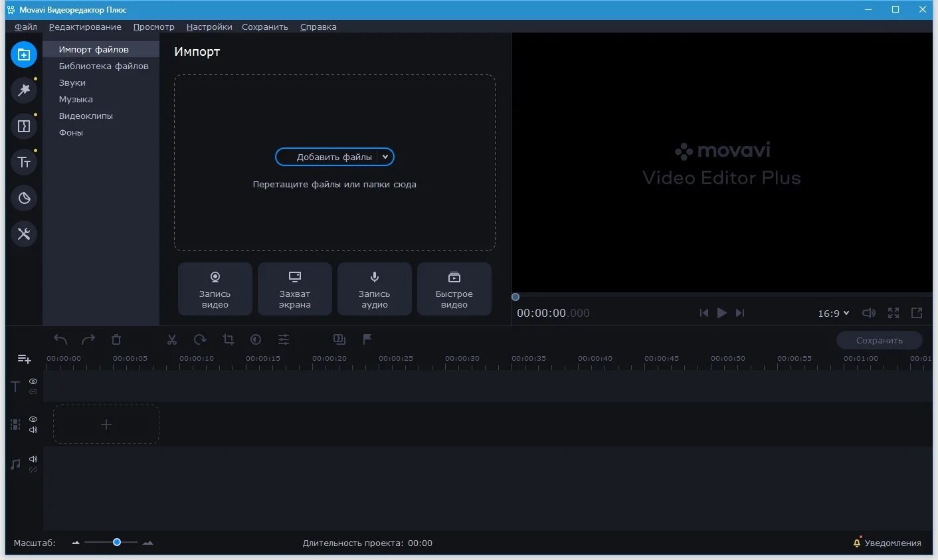Start Запись видео webcam recording

point(215,289)
